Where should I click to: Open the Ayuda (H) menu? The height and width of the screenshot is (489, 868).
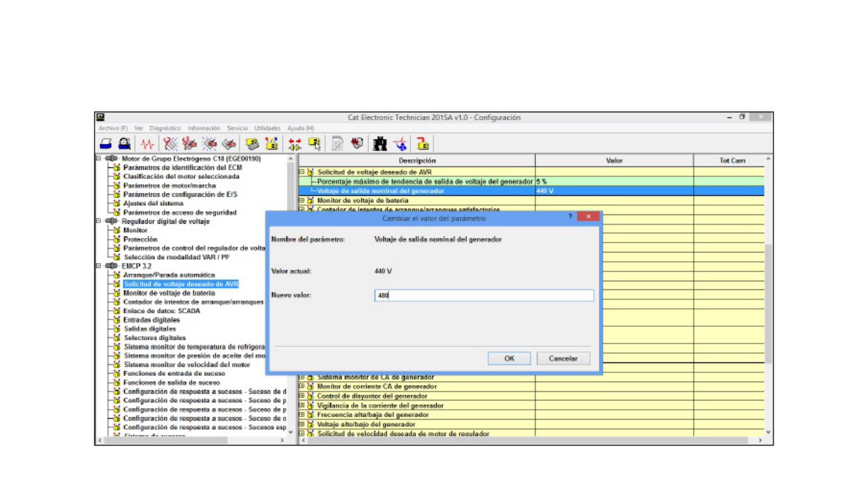click(x=301, y=128)
